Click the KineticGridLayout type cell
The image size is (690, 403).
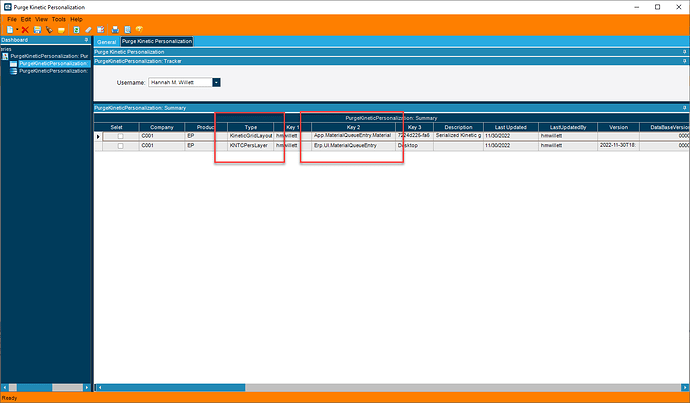pos(251,136)
